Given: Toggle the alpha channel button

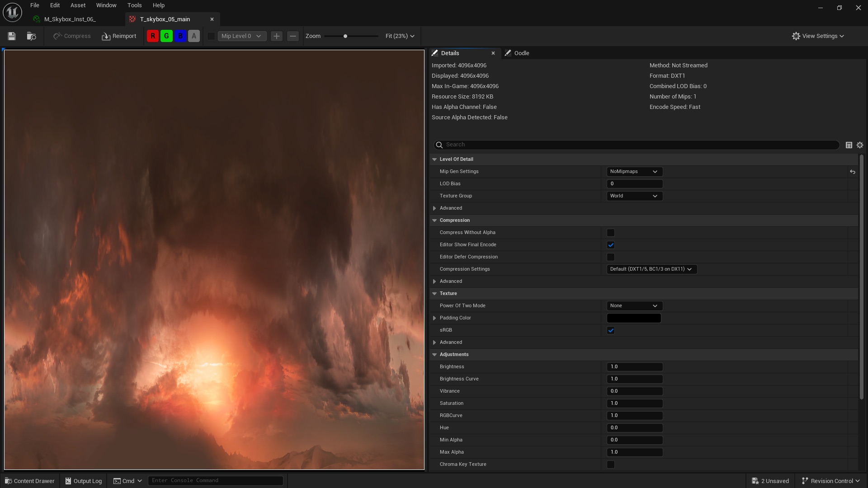Looking at the screenshot, I should 194,36.
